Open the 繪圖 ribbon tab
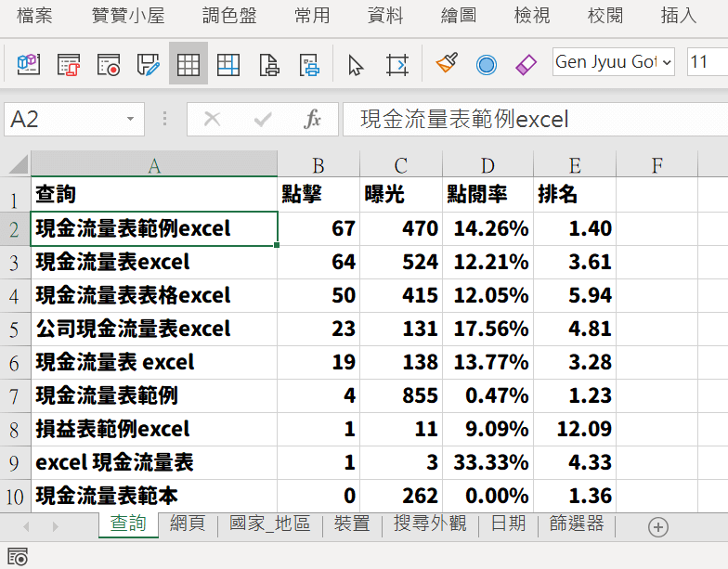This screenshot has height=569, width=728. (459, 16)
